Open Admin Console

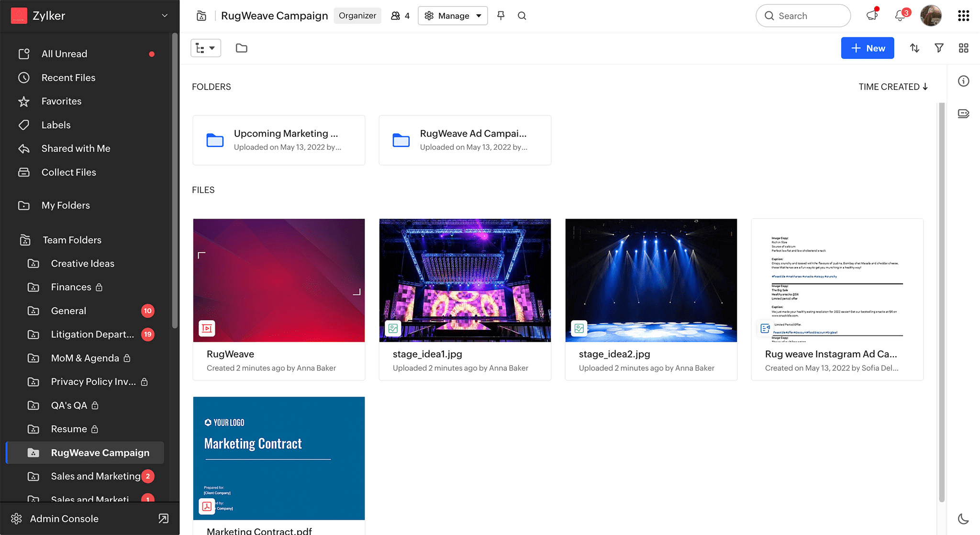point(64,519)
